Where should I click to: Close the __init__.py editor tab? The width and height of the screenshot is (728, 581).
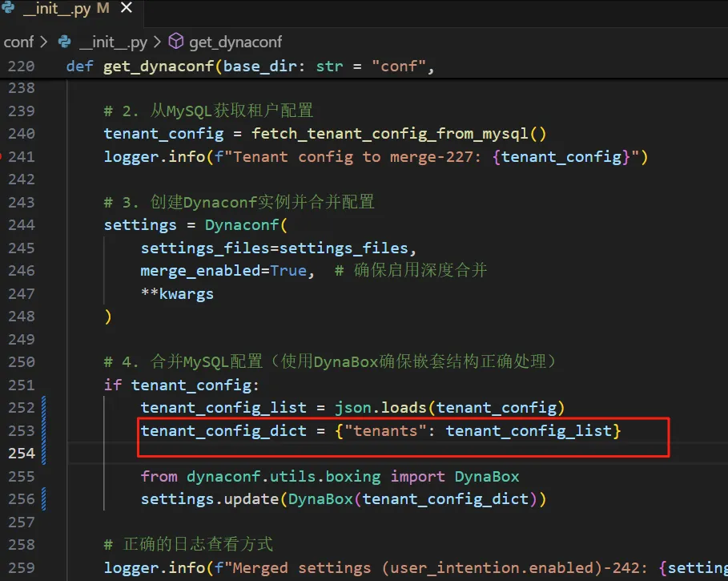click(x=127, y=7)
